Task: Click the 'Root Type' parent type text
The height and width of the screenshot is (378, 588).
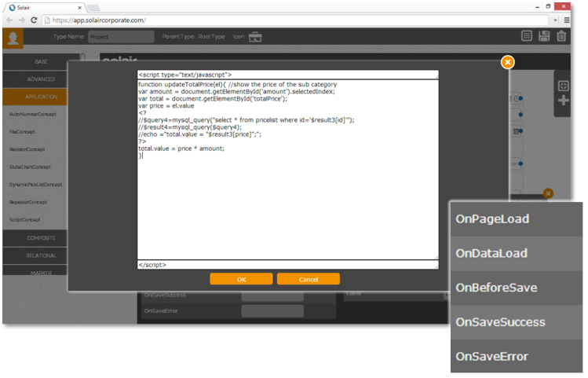Action: (211, 37)
